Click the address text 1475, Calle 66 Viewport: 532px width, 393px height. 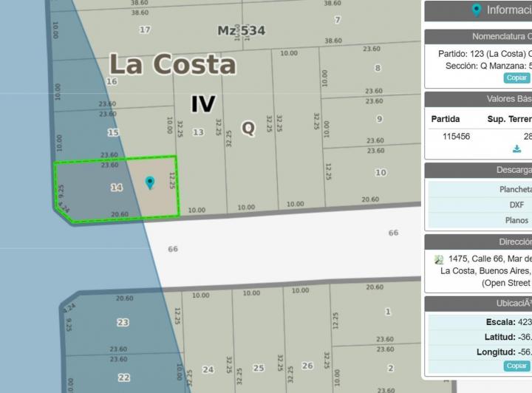[490, 259]
